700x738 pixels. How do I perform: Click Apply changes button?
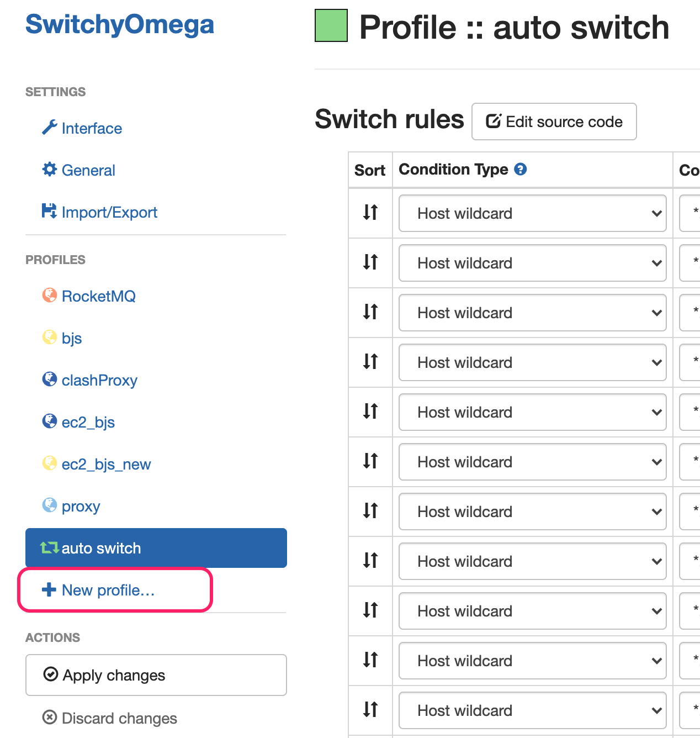point(156,675)
